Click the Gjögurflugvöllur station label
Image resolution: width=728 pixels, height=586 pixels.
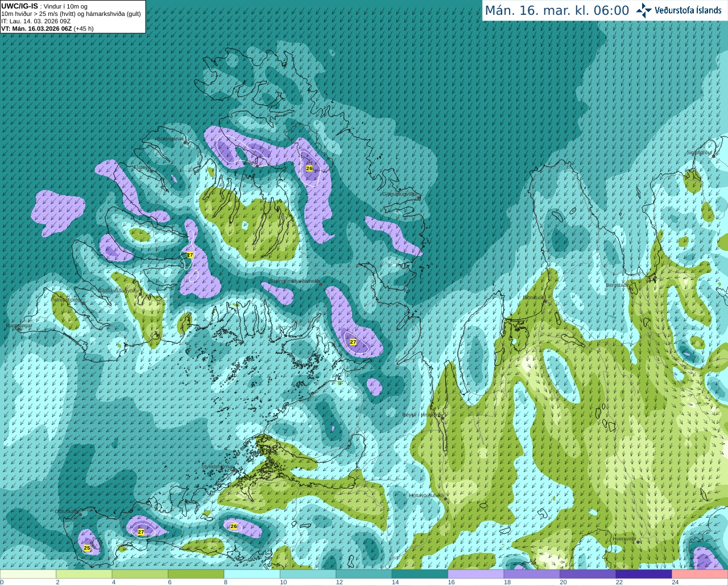(400, 194)
